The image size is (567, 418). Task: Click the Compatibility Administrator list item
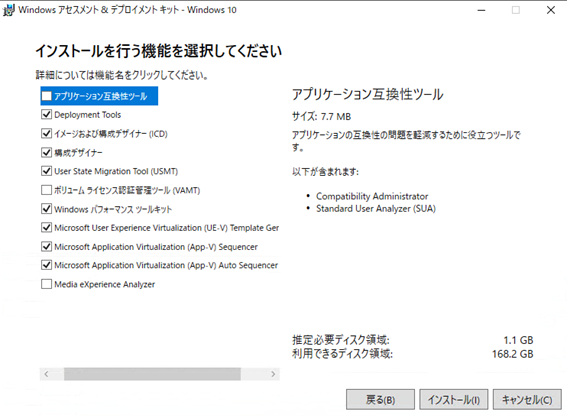[x=372, y=196]
